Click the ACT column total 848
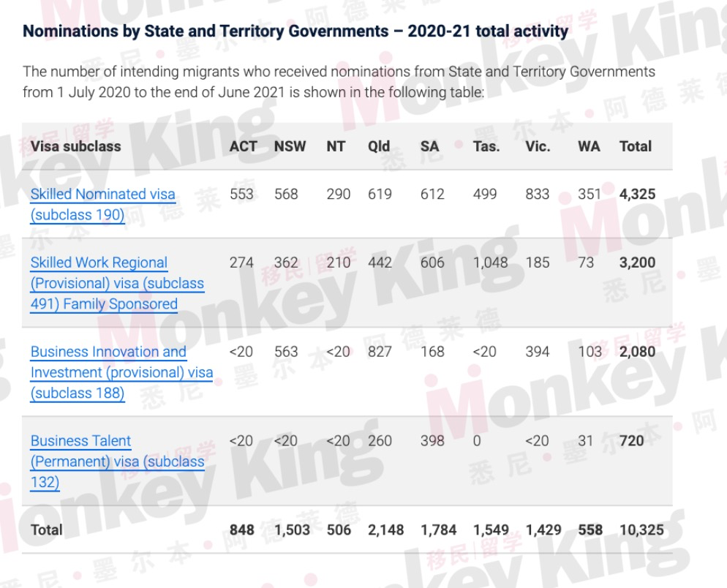Image resolution: width=727 pixels, height=588 pixels. [x=241, y=529]
